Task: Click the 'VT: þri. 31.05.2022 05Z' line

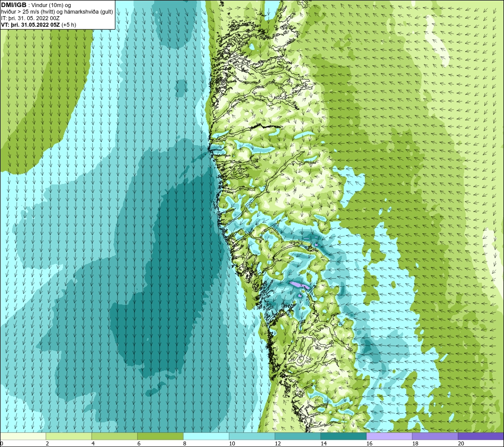Action: 39,25
